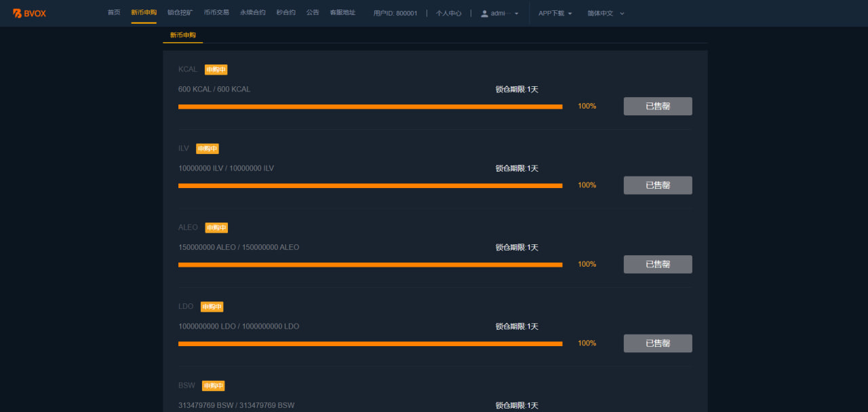The height and width of the screenshot is (412, 868).
Task: Expand the APP下载 dropdown
Action: tap(555, 14)
